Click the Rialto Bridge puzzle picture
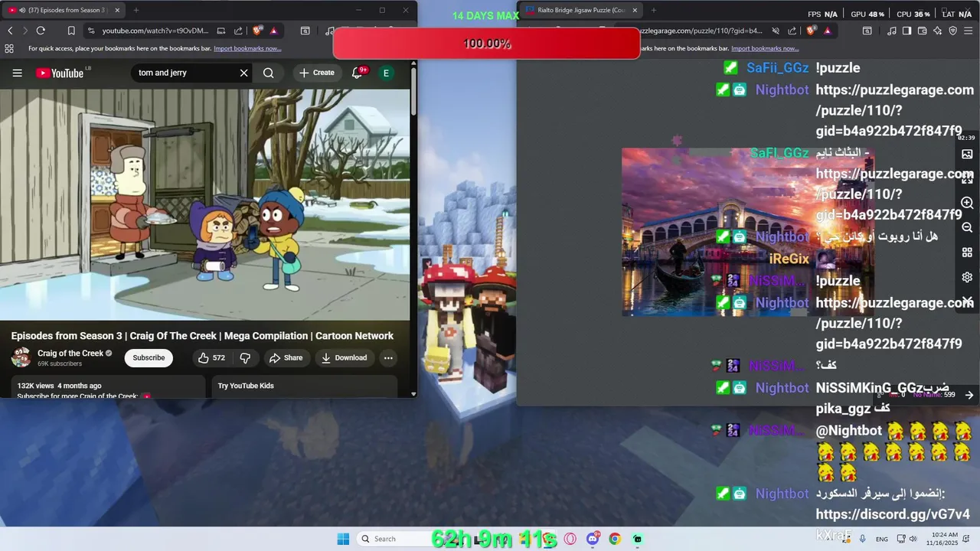The image size is (980, 551). point(746,232)
